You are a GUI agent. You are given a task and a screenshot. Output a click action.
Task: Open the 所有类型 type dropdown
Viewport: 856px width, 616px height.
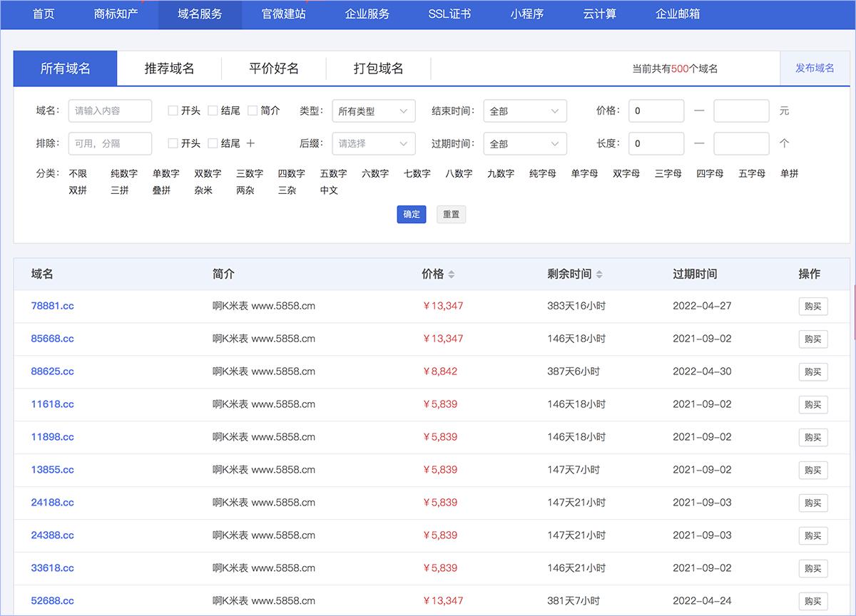[374, 111]
